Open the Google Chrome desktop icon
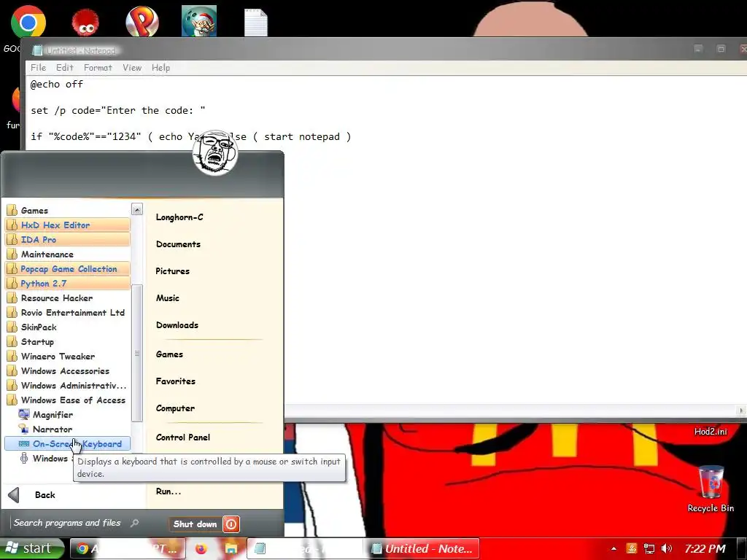747x560 pixels. 28,21
